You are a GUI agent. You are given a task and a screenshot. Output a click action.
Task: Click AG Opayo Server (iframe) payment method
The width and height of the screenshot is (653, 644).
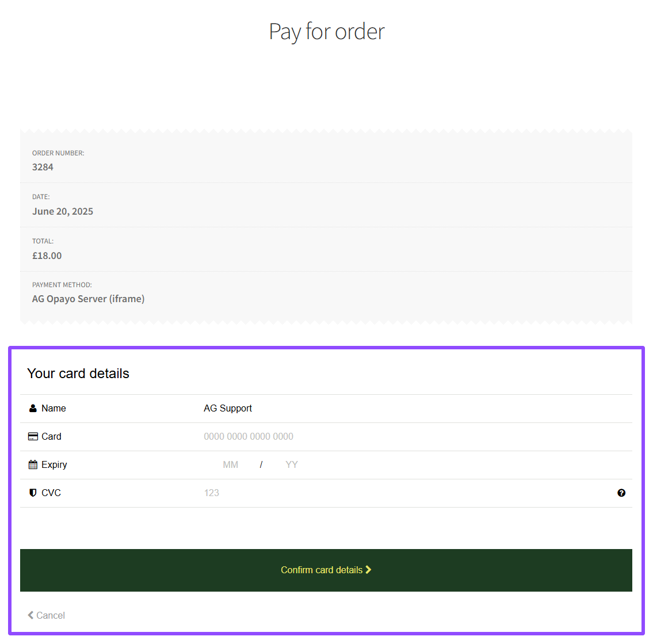[88, 299]
